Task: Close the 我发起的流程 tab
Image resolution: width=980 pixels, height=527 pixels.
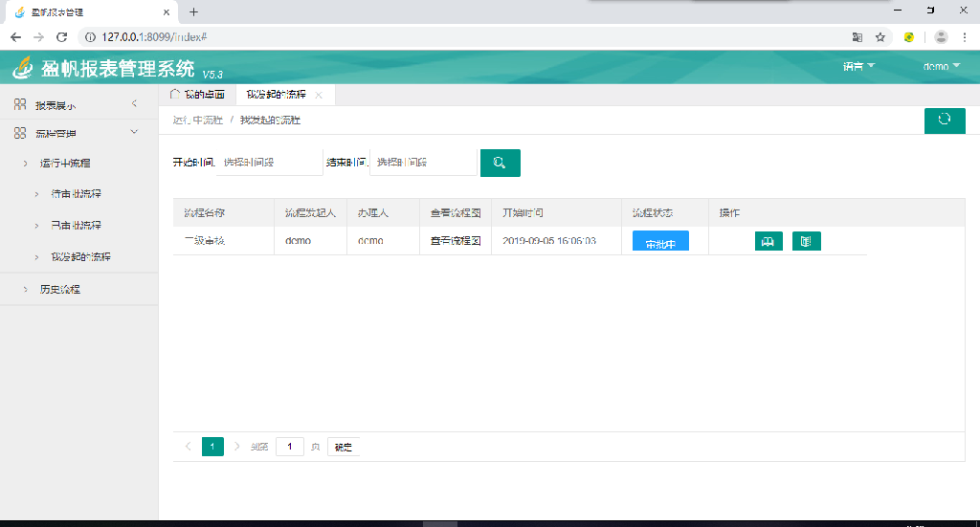Action: 320,96
